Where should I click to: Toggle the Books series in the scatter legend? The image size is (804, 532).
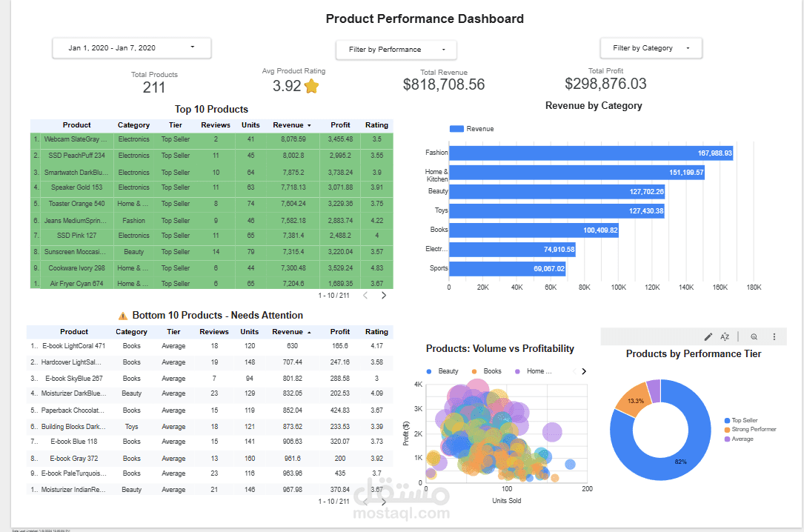point(482,370)
